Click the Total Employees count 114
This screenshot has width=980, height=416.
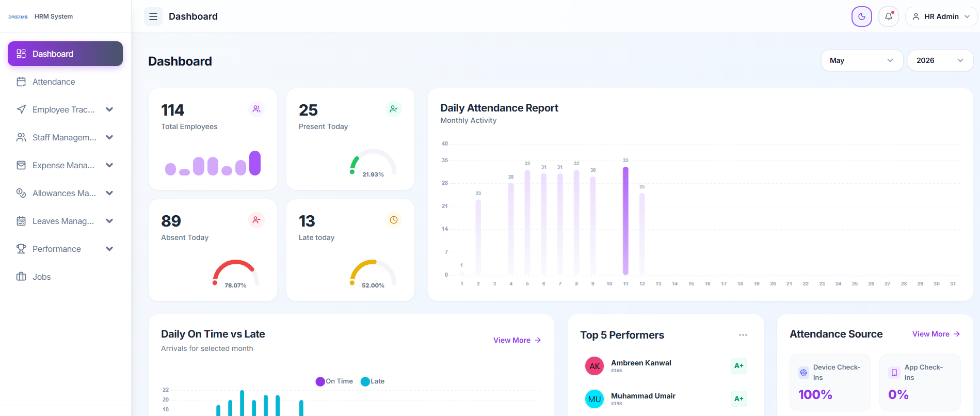click(x=172, y=110)
